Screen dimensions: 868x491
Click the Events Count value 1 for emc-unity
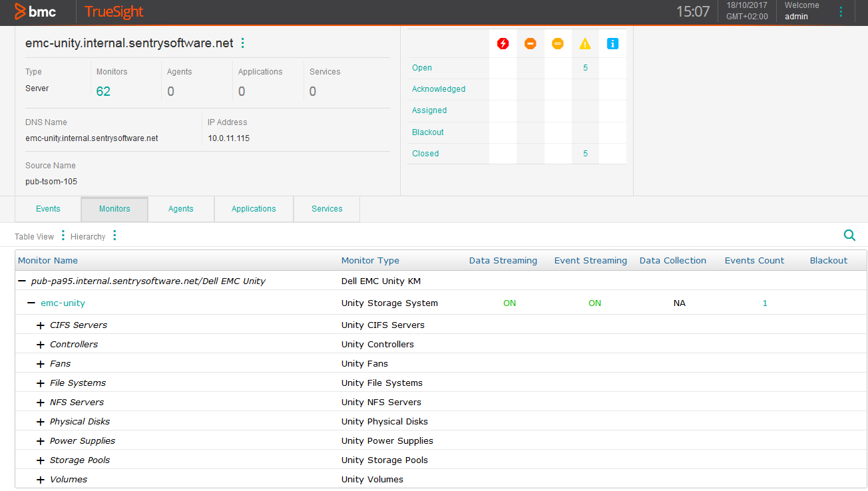pos(764,303)
